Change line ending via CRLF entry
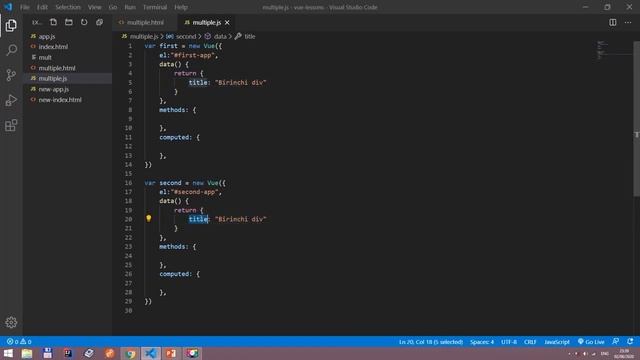 click(x=530, y=342)
